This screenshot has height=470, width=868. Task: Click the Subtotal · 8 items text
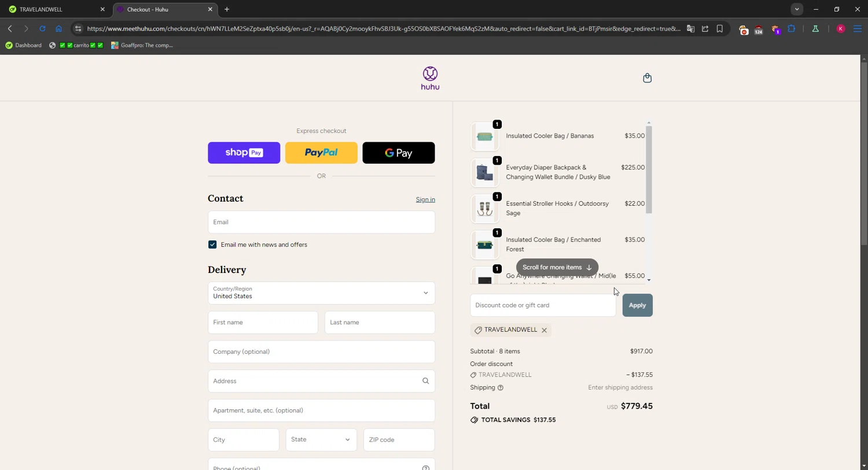(x=495, y=351)
